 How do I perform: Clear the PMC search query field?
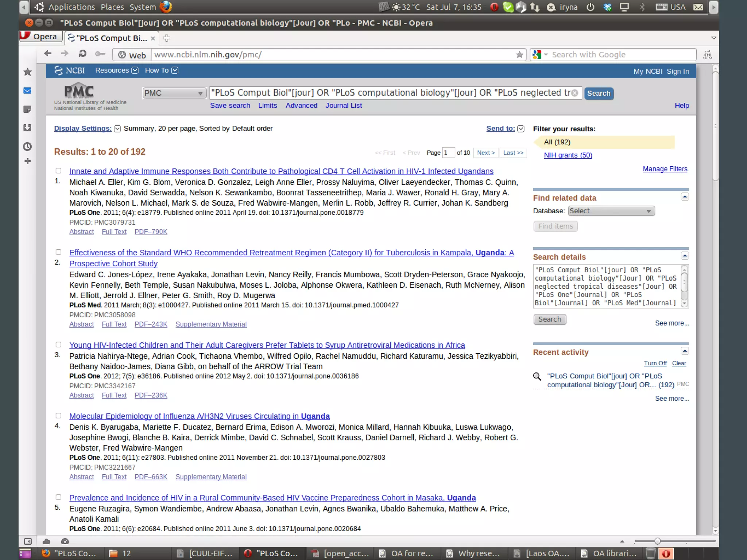574,93
